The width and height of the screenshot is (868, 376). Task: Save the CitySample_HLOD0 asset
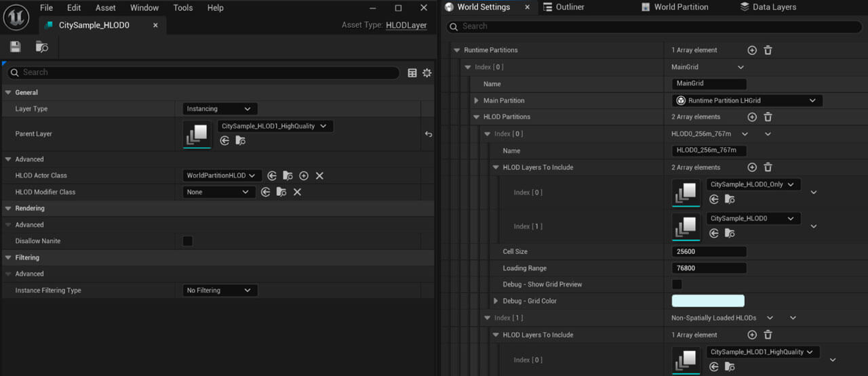coord(16,47)
